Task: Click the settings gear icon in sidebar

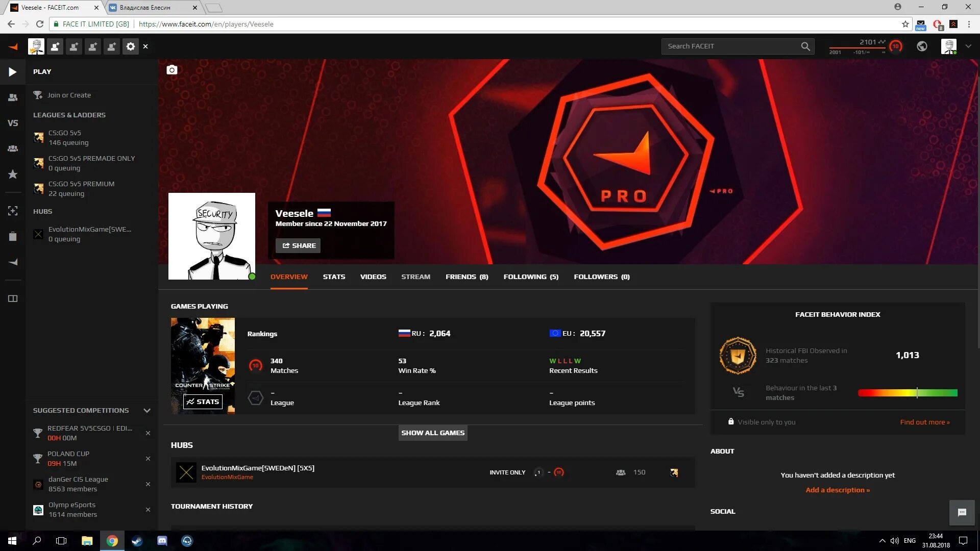Action: pos(131,46)
